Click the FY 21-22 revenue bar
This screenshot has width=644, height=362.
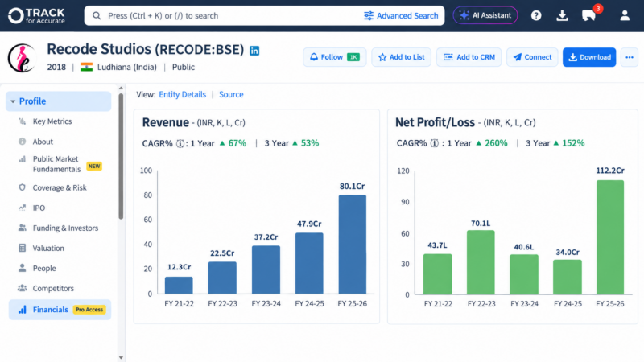coord(179,286)
